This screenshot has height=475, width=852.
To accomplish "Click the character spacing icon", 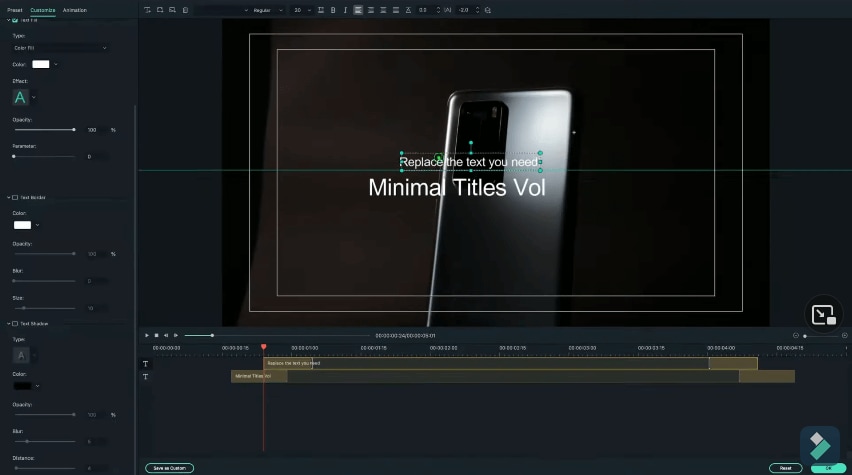I will coord(448,10).
